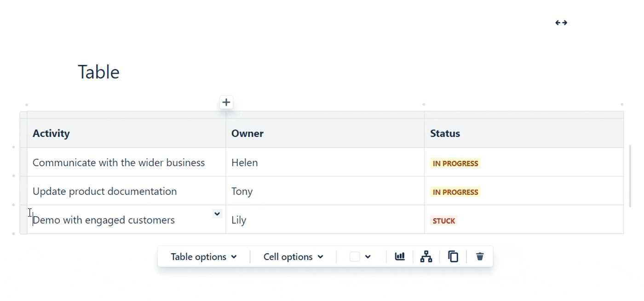Select Demo row via left row handle
Image resolution: width=644 pixels, height=301 pixels.
point(23,220)
